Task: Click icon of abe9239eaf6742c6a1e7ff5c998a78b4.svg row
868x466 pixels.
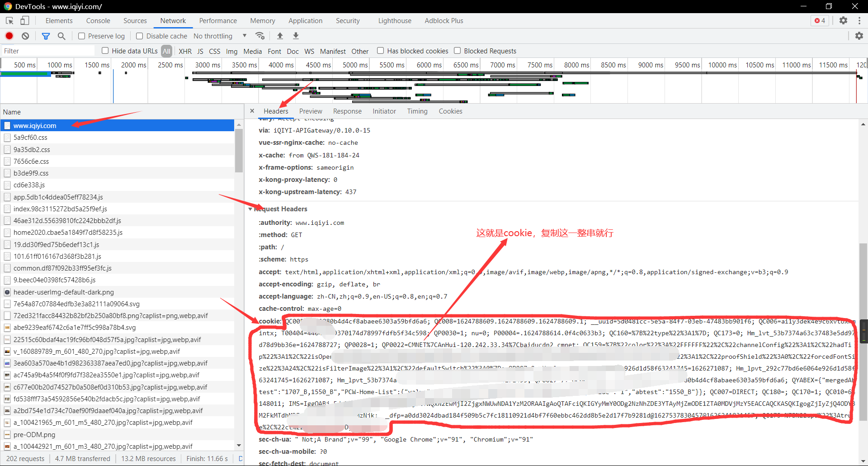Action: click(7, 328)
